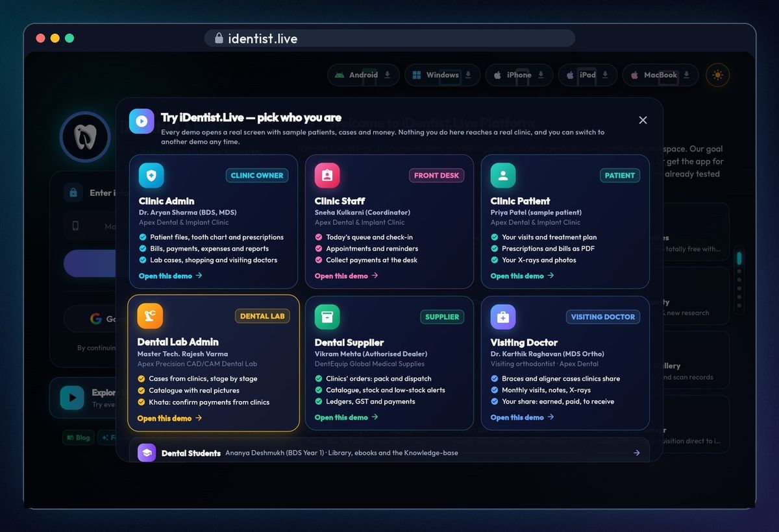The image size is (779, 532).
Task: Click 'Your X-rays and photos' line
Action: click(534, 260)
